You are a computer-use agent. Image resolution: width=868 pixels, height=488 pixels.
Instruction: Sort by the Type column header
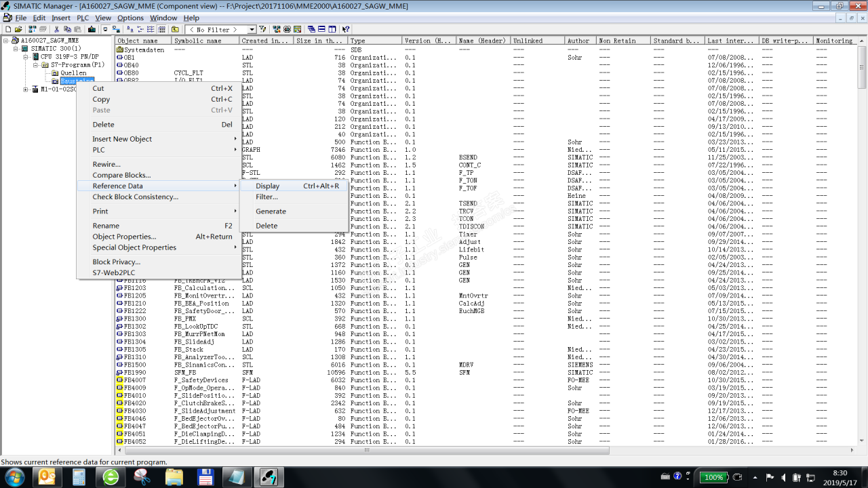point(375,41)
